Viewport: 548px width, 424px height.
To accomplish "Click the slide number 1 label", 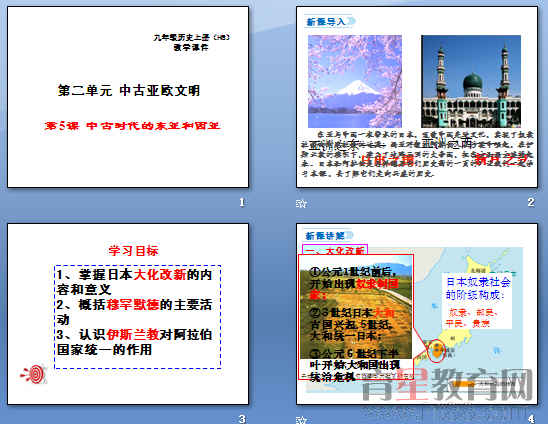I will [x=242, y=202].
